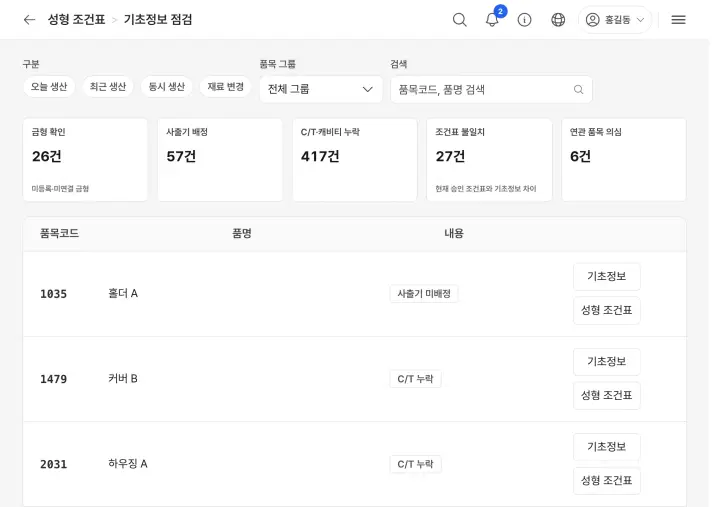Image resolution: width=720 pixels, height=507 pixels.
Task: Open the hamburger menu icon
Action: 678,20
